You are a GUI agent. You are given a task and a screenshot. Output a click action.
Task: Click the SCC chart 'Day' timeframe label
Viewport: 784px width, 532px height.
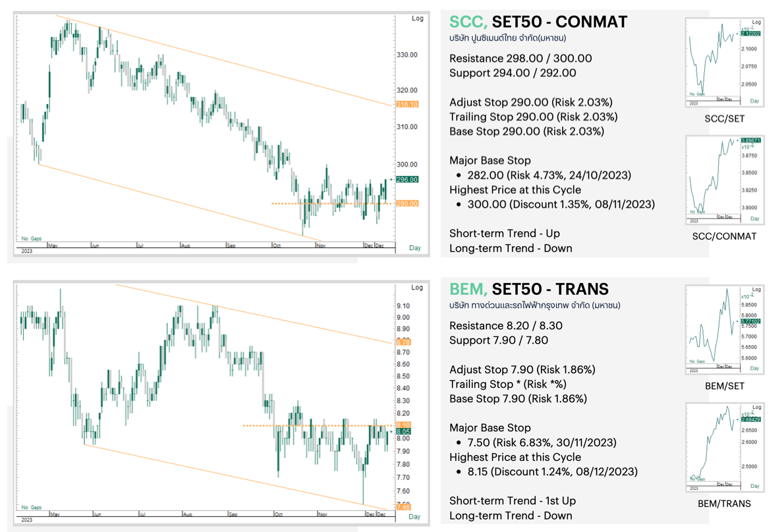click(415, 248)
